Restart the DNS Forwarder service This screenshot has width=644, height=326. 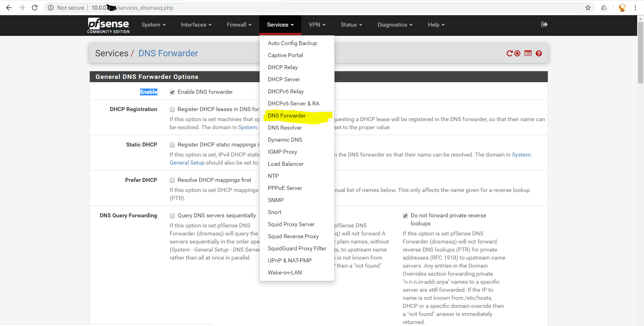(510, 54)
